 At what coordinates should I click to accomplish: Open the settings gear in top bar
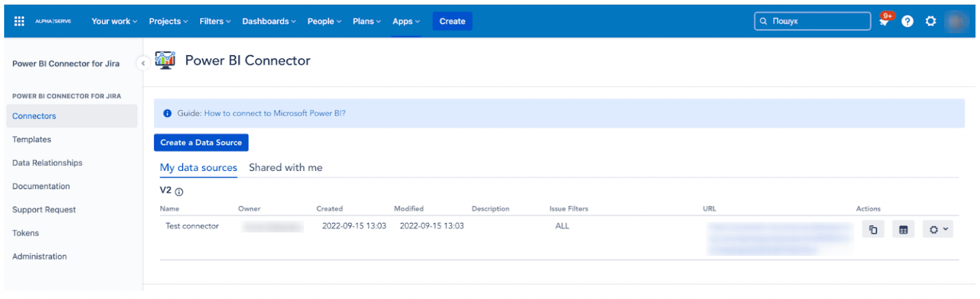point(931,21)
